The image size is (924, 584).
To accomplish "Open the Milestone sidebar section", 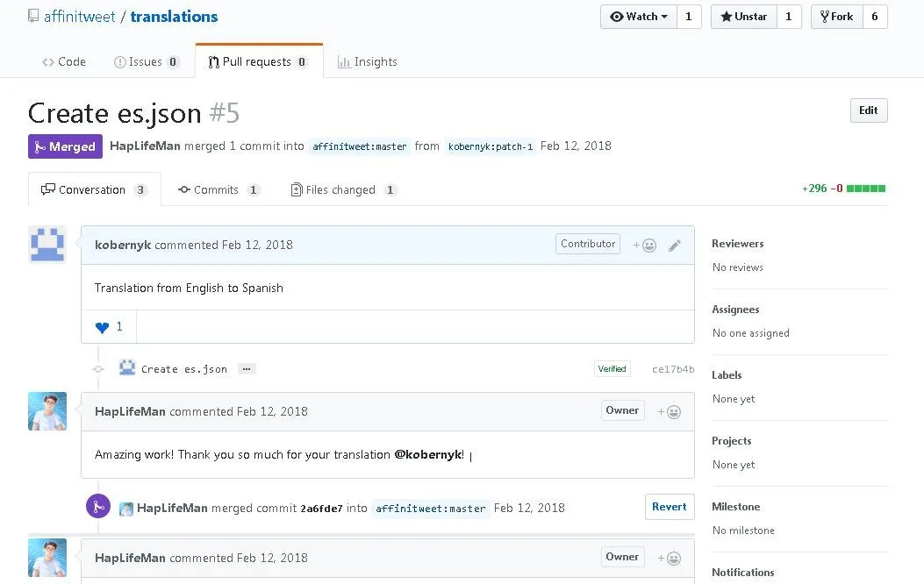I will [x=736, y=507].
